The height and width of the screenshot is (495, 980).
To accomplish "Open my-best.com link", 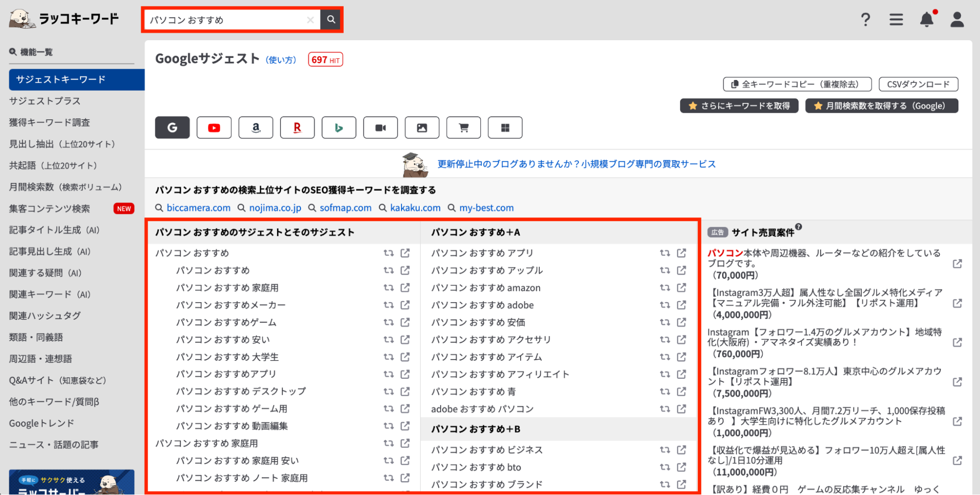I will [486, 208].
